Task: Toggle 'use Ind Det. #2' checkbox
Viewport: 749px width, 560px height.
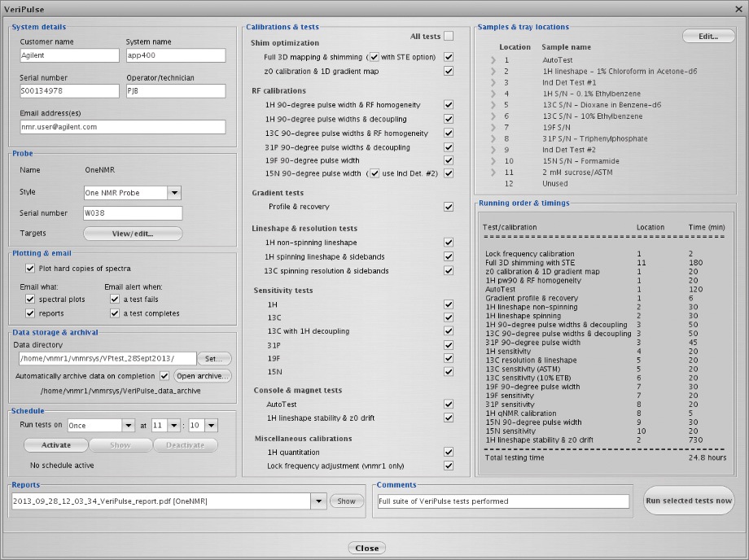Action: [374, 174]
